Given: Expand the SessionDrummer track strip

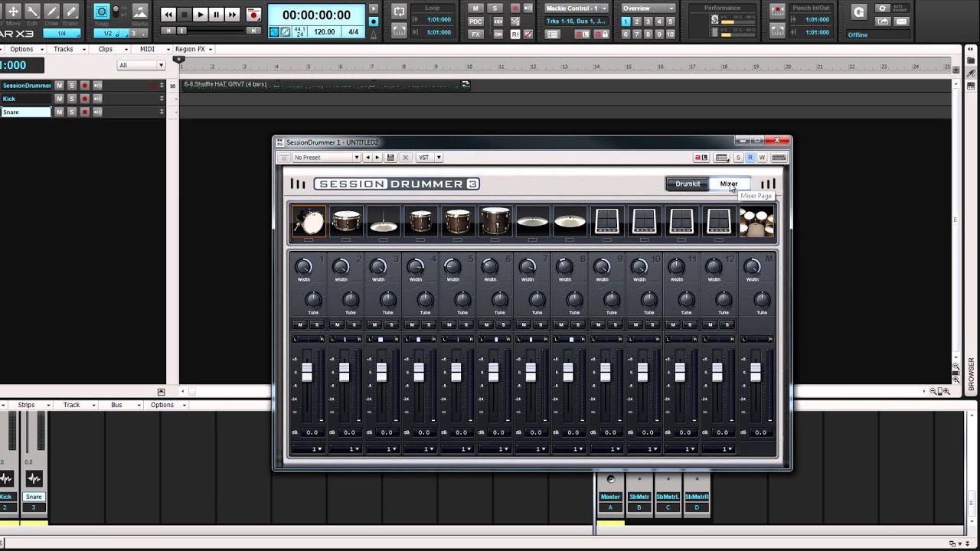Looking at the screenshot, I should (161, 86).
